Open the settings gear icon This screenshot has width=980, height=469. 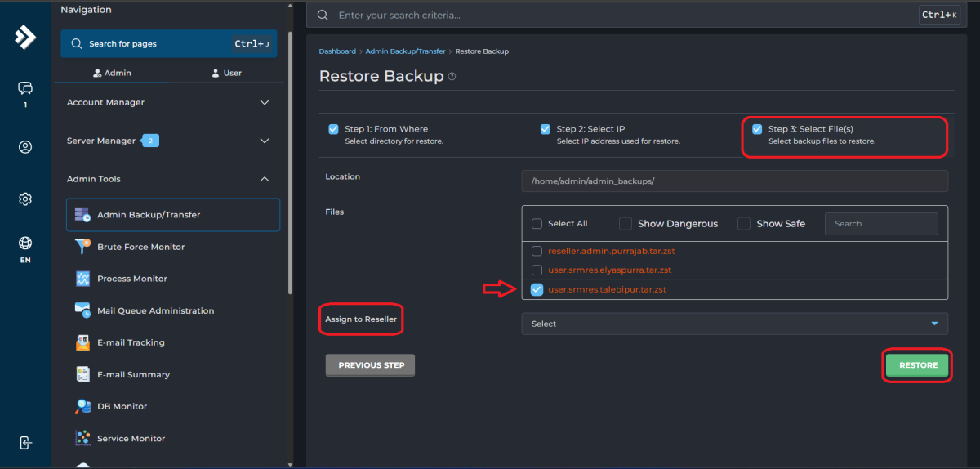tap(25, 199)
